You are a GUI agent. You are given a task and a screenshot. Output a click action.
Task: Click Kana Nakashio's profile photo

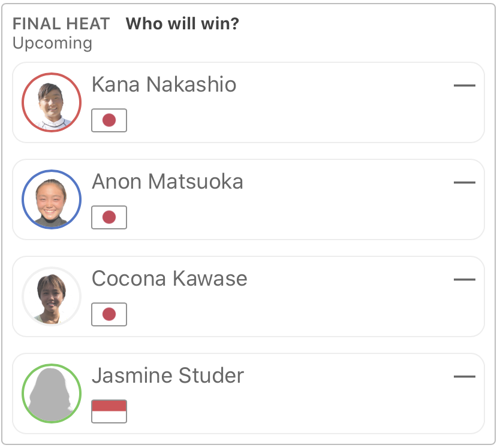pyautogui.click(x=52, y=102)
